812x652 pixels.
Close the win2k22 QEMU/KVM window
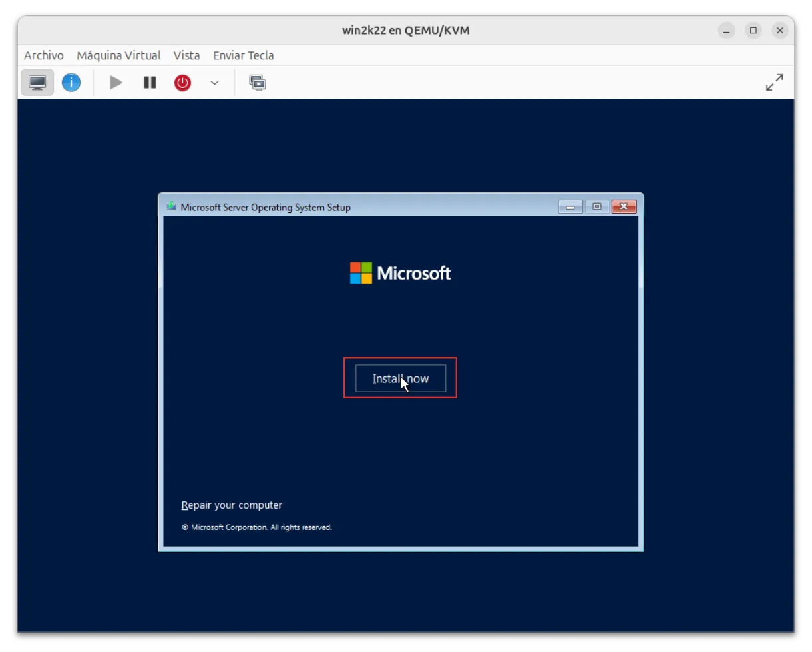[779, 30]
